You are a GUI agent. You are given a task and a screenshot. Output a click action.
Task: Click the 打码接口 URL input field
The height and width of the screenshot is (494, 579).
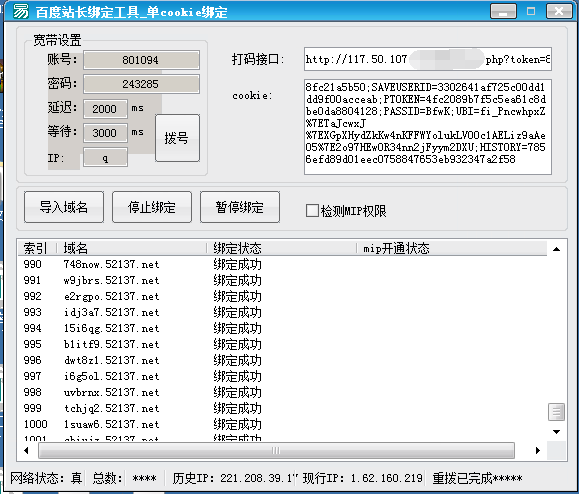click(428, 59)
